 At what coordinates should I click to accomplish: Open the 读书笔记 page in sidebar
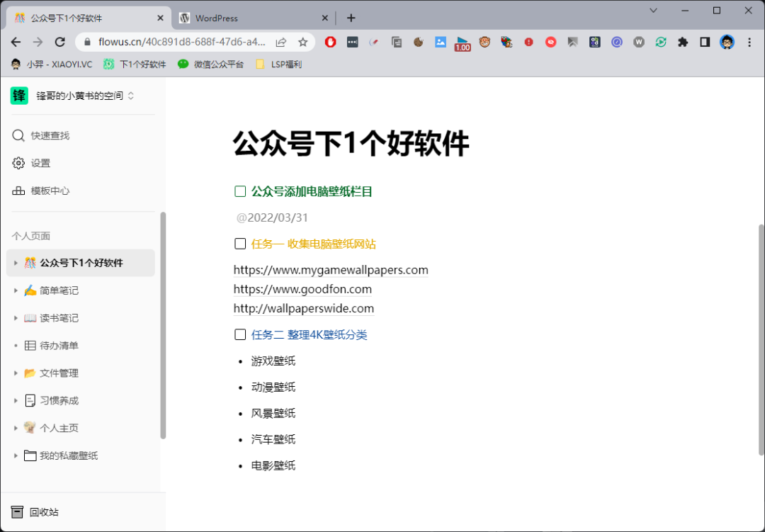pyautogui.click(x=59, y=318)
